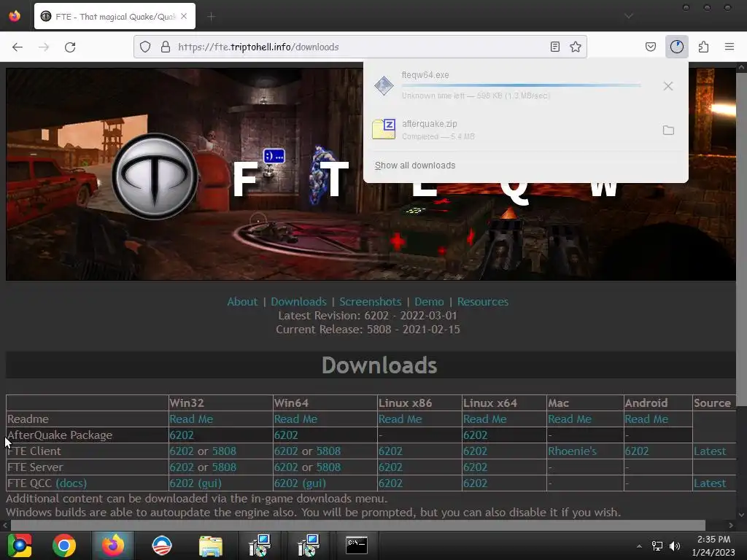Open Mac Read Me link
The width and height of the screenshot is (747, 560).
point(569,419)
